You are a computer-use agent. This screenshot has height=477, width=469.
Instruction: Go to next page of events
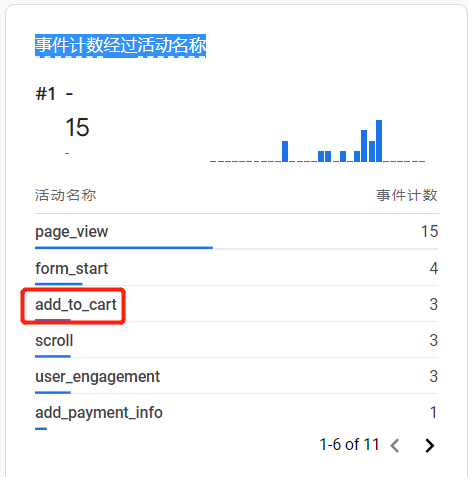(x=430, y=445)
